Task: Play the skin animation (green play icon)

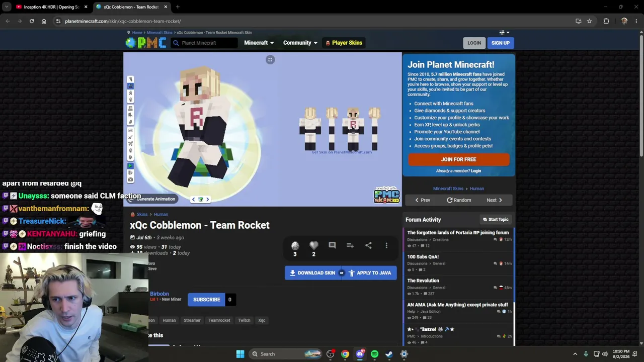Action: [130, 165]
